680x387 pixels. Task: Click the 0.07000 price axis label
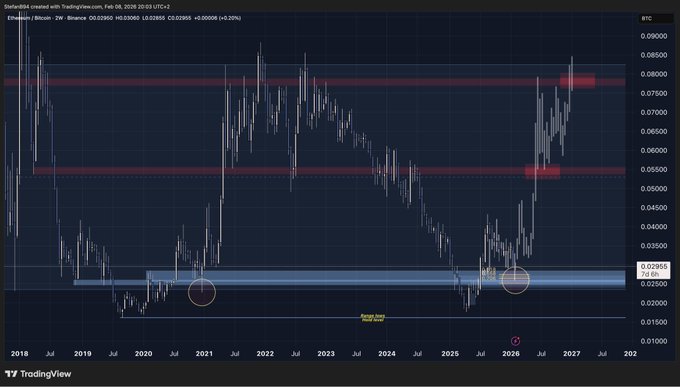tap(654, 112)
